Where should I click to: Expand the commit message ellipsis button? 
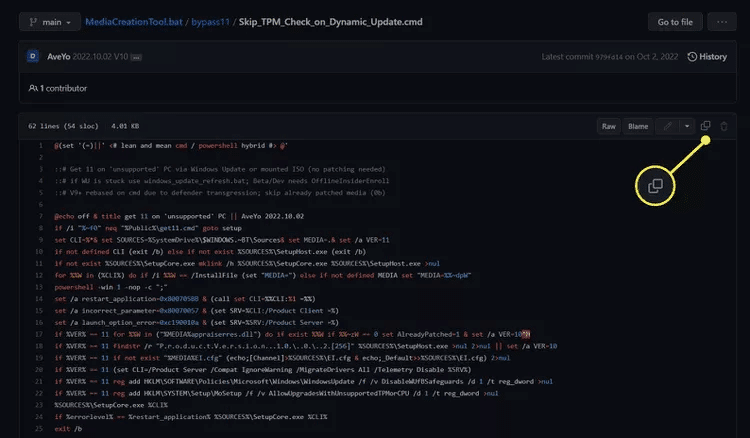[136, 57]
